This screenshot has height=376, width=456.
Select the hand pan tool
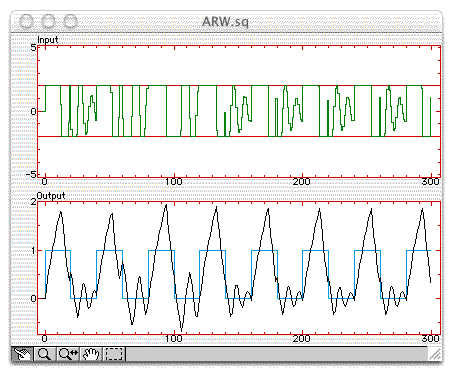[91, 354]
